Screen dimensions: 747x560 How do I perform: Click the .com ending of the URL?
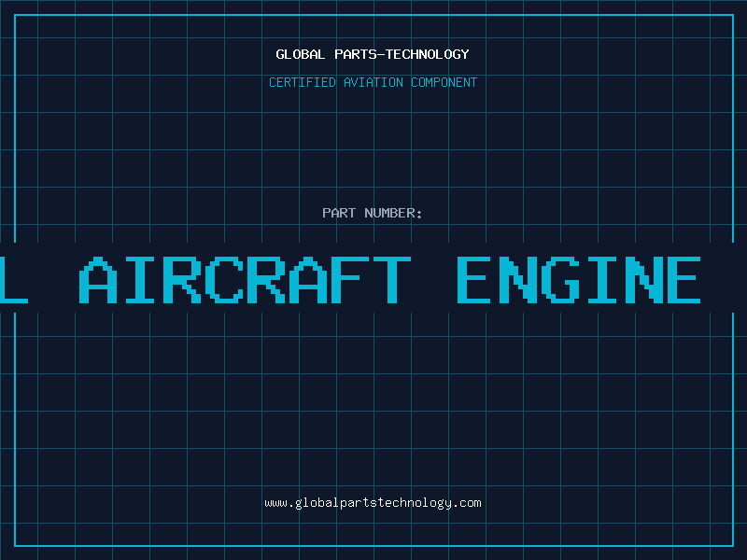coord(466,503)
